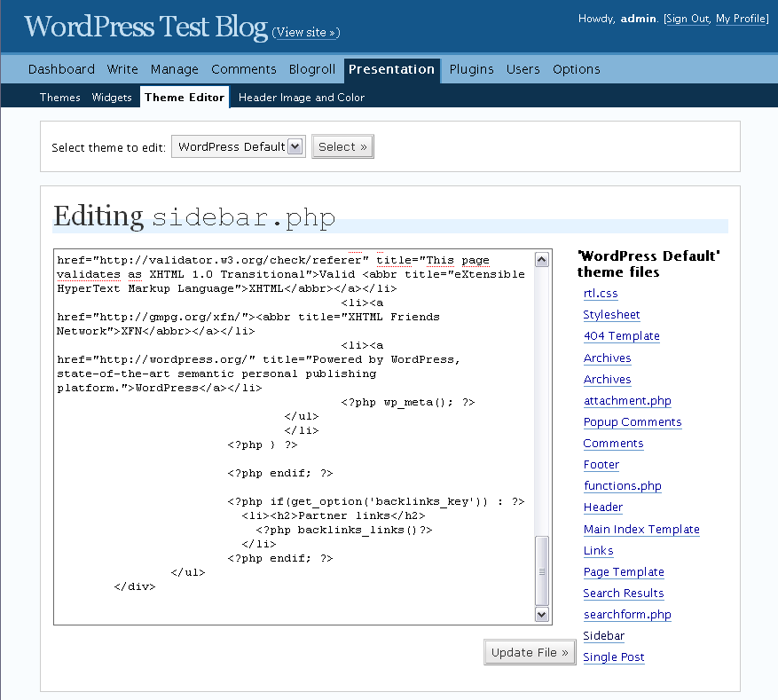Image resolution: width=778 pixels, height=700 pixels.
Task: Click the 'Editing sidebar.php' heading
Action: (194, 216)
